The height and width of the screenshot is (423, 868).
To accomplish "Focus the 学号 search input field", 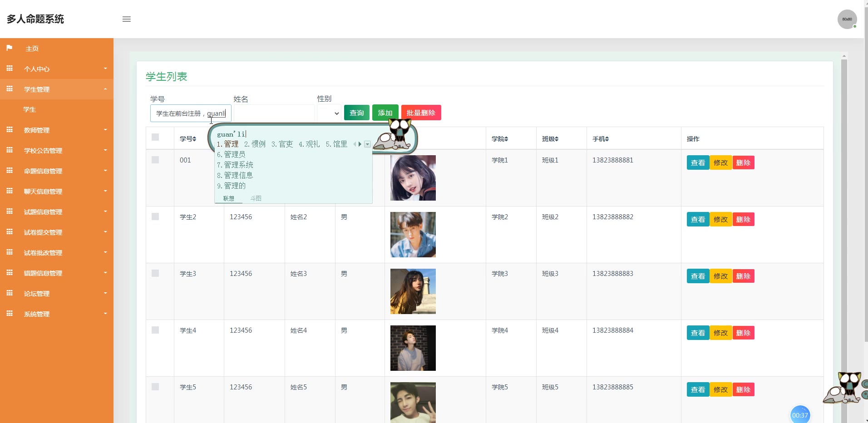I will [191, 113].
